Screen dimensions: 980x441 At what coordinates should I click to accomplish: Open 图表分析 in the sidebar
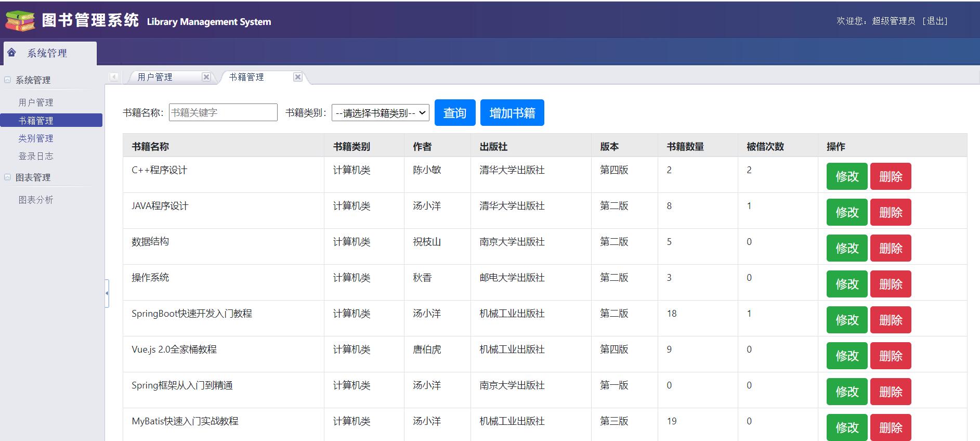(x=36, y=200)
